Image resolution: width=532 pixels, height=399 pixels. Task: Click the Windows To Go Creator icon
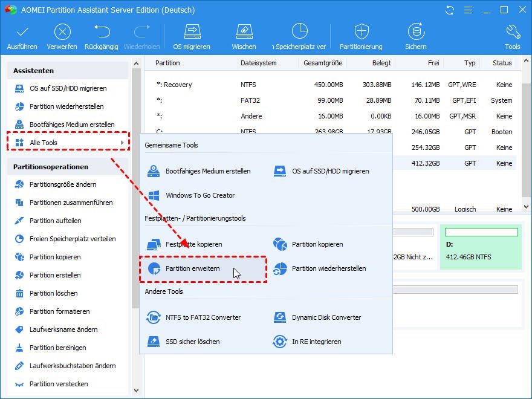click(x=154, y=195)
